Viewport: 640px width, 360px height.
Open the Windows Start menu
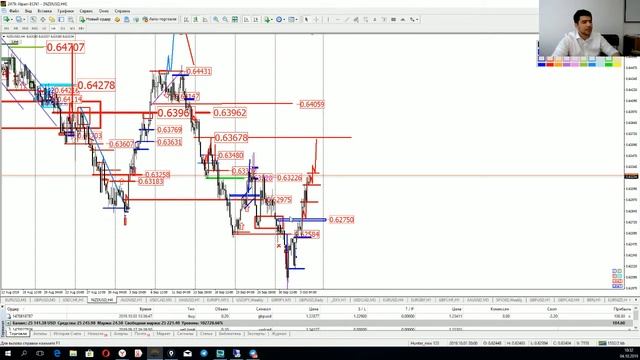tap(8, 353)
